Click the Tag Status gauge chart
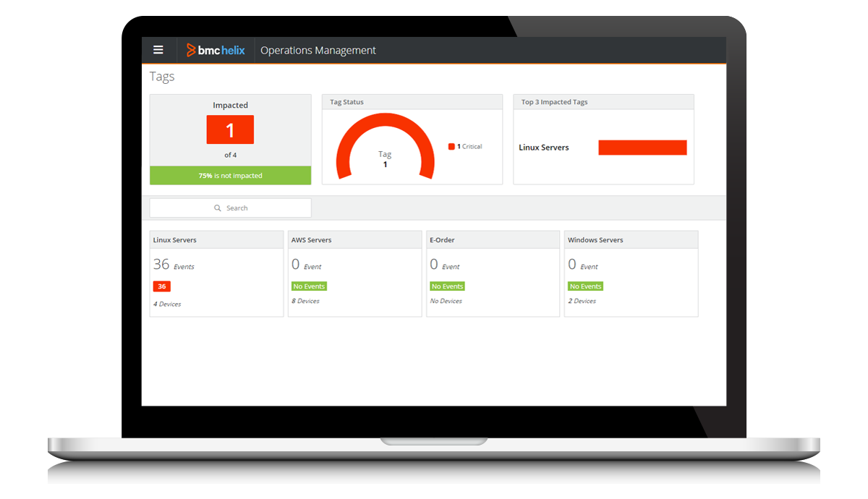Image resolution: width=868 pixels, height=499 pixels. [x=385, y=145]
